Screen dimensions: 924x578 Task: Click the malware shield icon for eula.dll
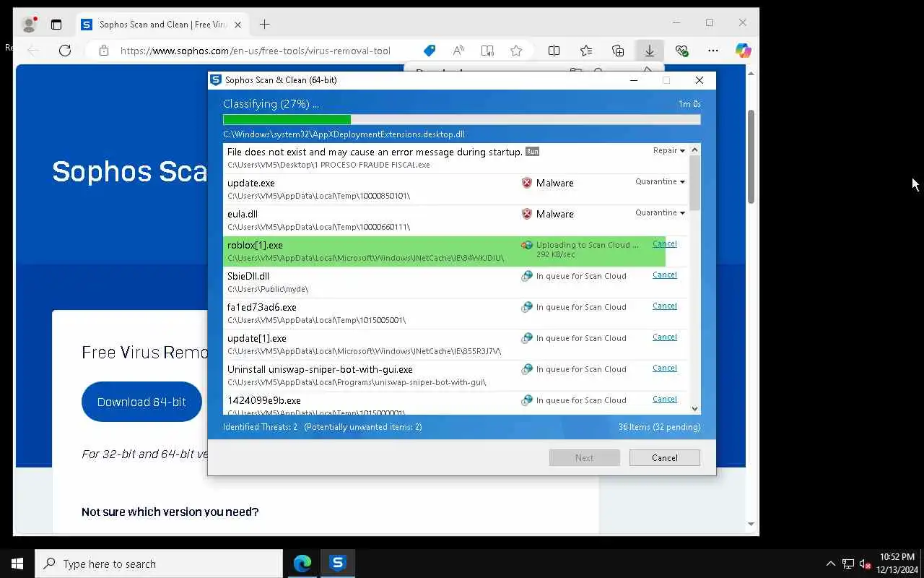[x=527, y=215]
